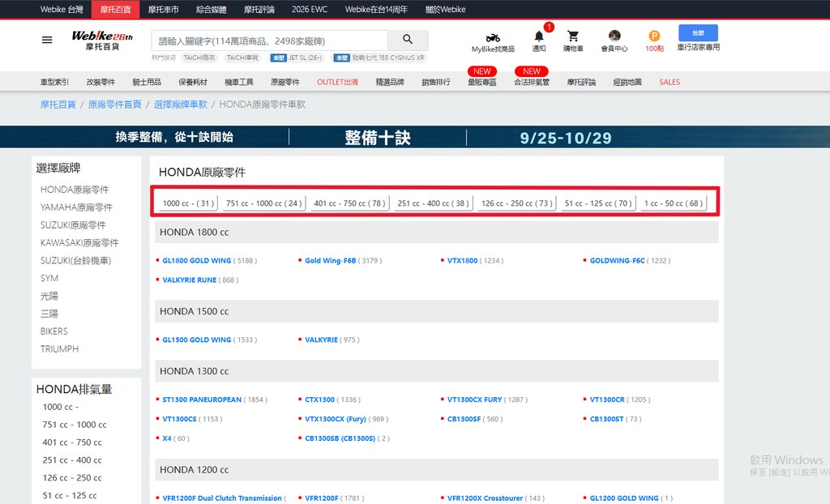Screen dimensions: 830x504
Task: Select sidebar 401 cc - 750 cc displacement
Action: (x=72, y=442)
